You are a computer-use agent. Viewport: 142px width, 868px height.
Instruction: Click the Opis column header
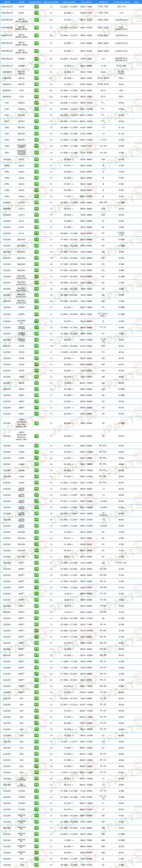point(136,2)
